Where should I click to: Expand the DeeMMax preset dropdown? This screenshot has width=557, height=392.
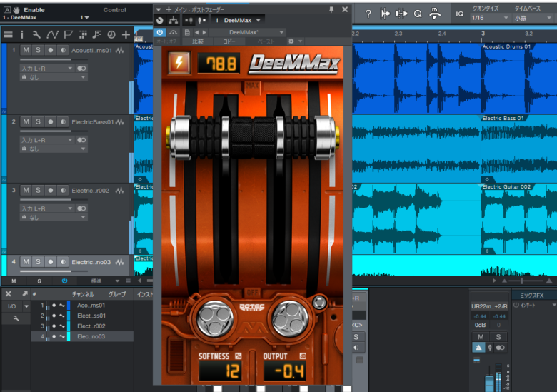pos(247,32)
